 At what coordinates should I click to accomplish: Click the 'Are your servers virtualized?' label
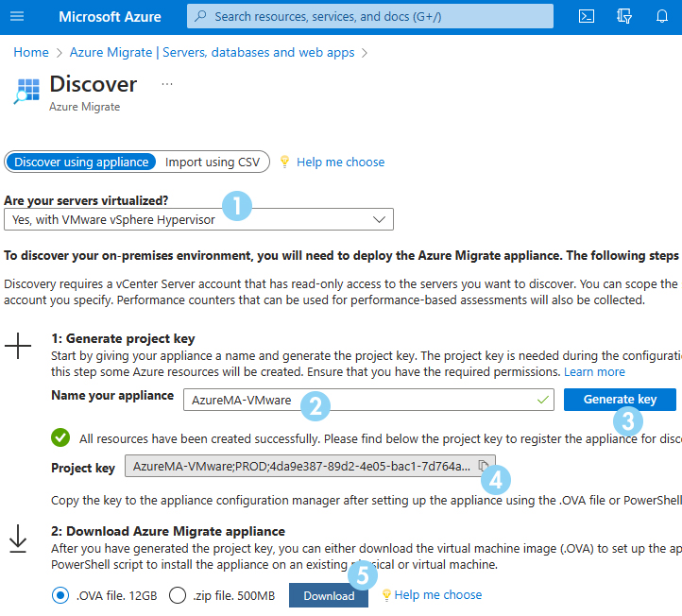tap(86, 200)
